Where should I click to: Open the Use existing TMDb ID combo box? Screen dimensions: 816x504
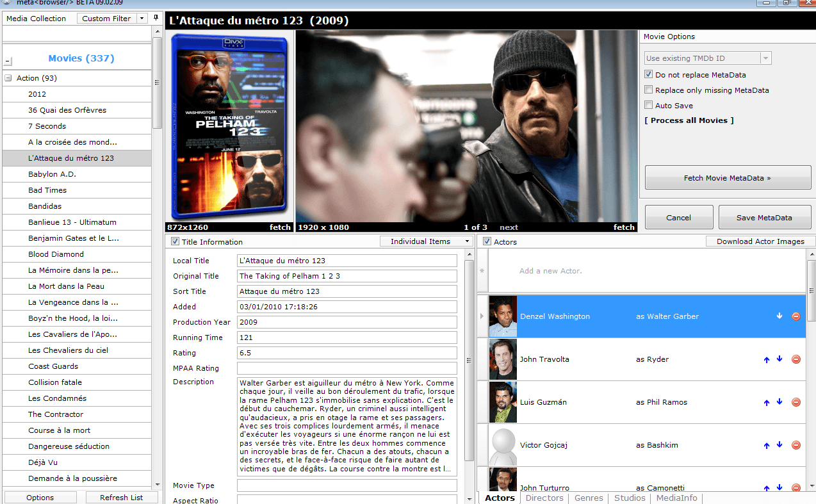pos(708,58)
